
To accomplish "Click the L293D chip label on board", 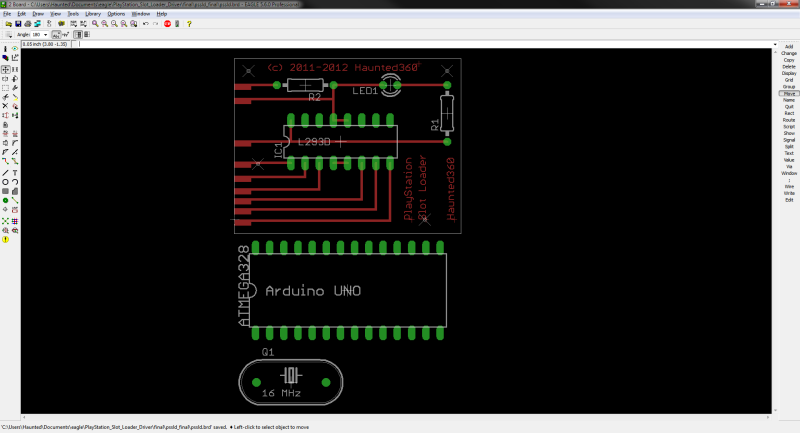I will point(314,142).
